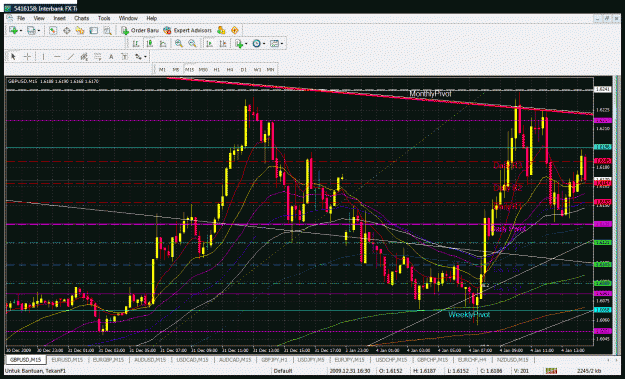Show the Market Watch window
Screen dimensions: 625x379
coord(53,30)
